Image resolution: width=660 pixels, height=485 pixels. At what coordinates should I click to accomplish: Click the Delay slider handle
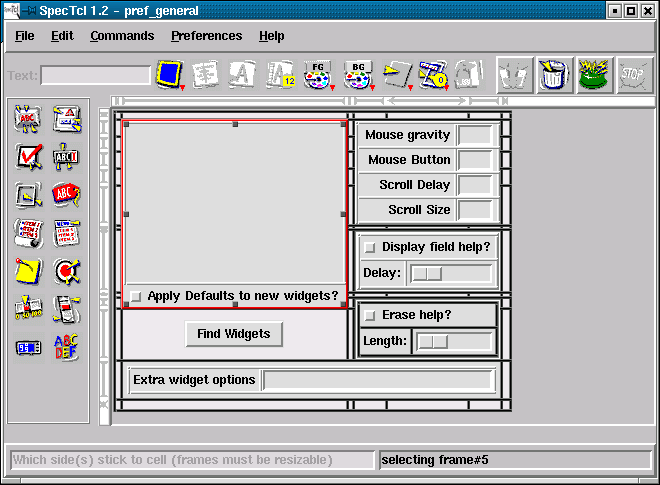click(427, 273)
